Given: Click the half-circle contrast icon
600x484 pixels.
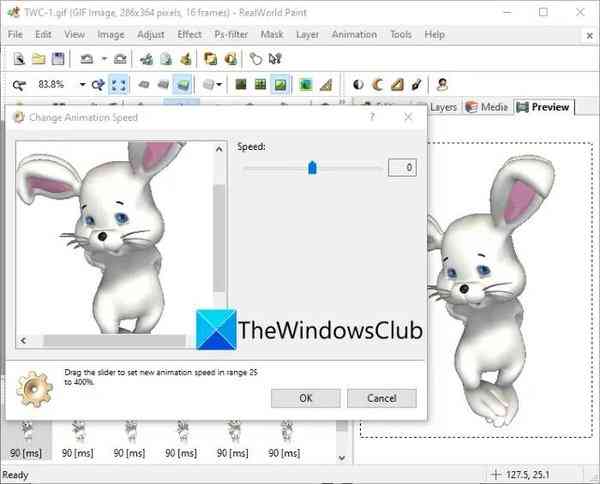Looking at the screenshot, I should pos(359,85).
